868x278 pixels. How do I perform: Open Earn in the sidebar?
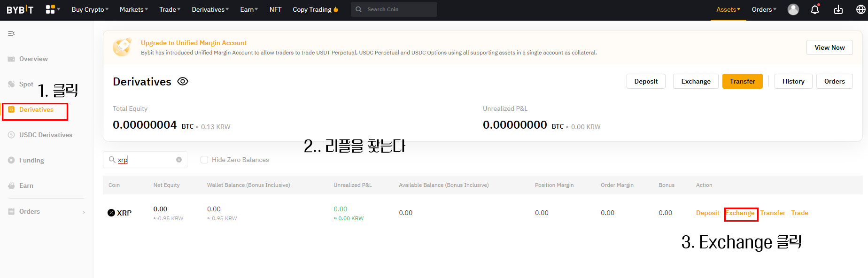[26, 185]
